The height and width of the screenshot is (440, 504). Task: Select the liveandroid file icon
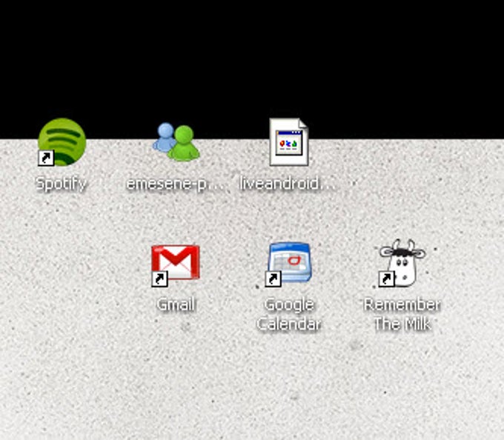click(289, 142)
